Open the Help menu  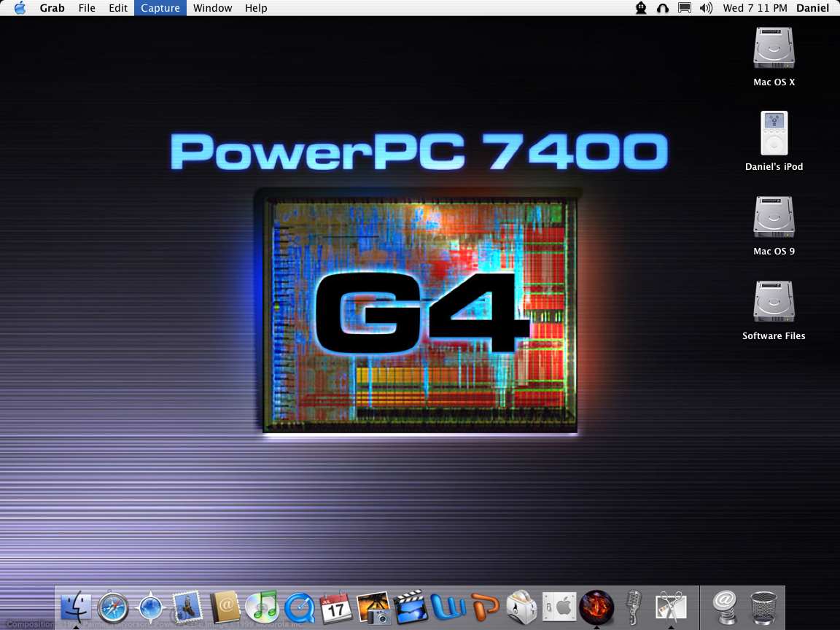click(256, 8)
